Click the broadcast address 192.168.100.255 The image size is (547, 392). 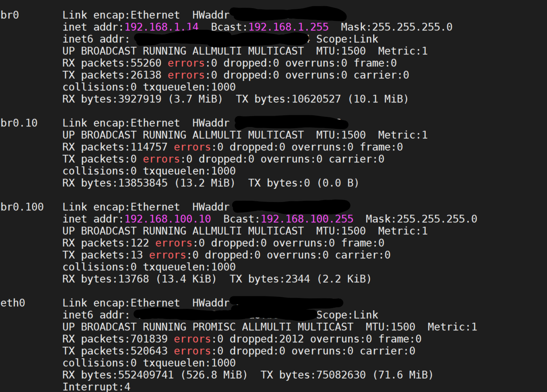click(307, 219)
